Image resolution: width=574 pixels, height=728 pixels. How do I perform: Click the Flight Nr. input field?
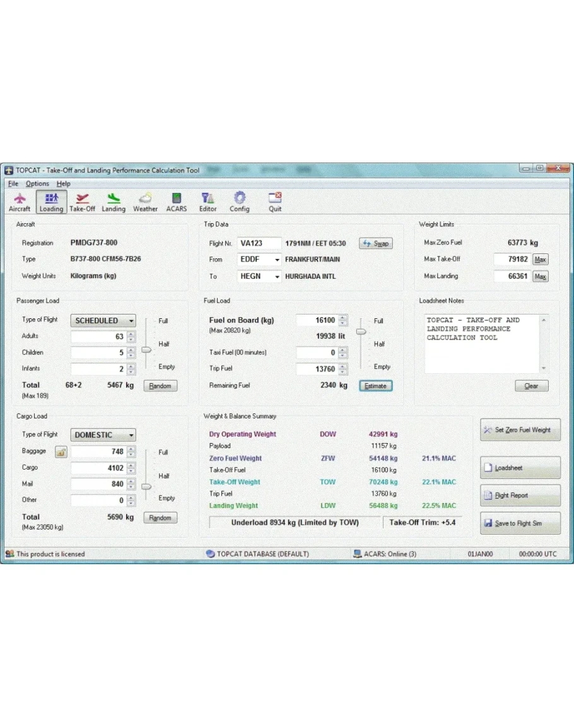click(259, 243)
